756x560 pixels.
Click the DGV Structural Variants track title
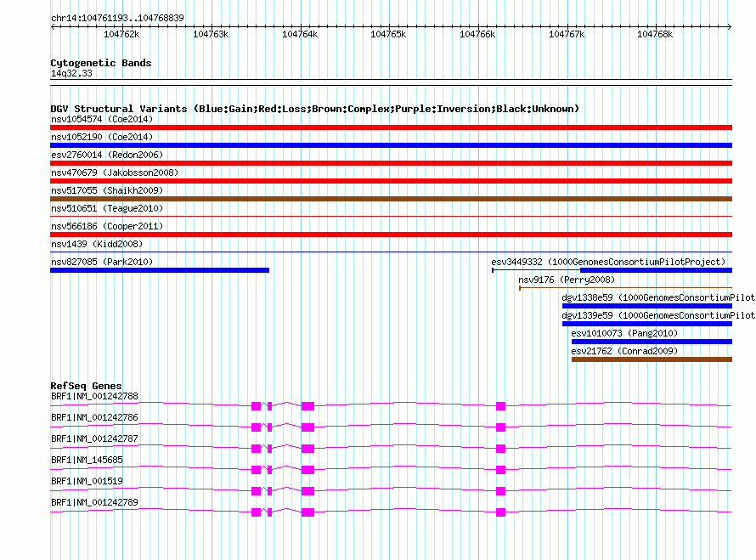point(314,109)
